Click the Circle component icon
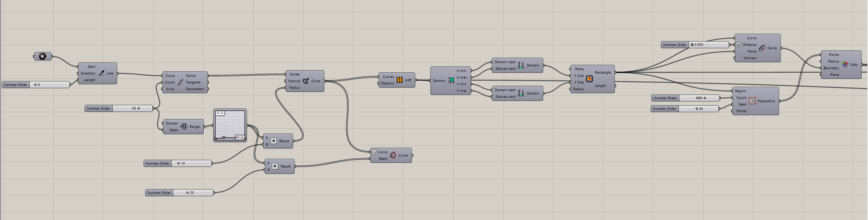868x220 pixels. [x=306, y=81]
